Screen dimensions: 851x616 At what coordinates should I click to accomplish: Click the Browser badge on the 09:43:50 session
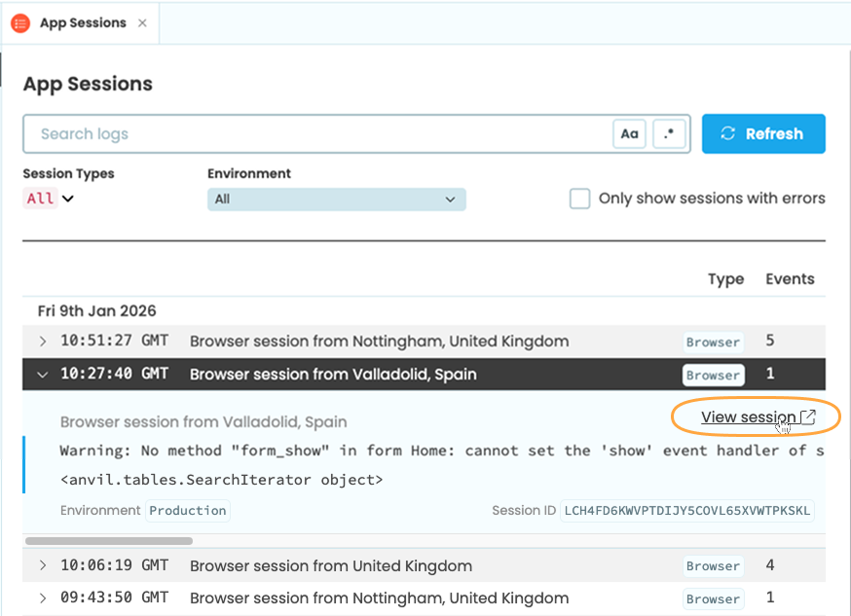713,598
